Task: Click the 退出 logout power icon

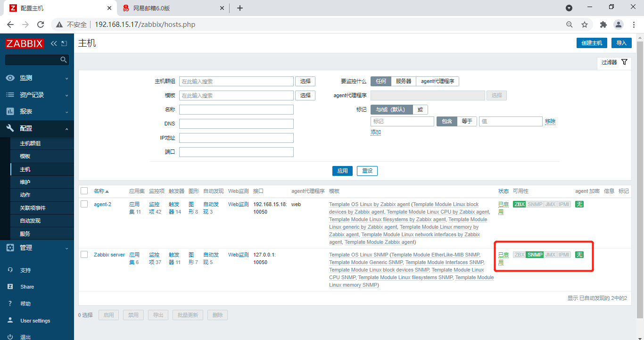Action: (x=10, y=337)
